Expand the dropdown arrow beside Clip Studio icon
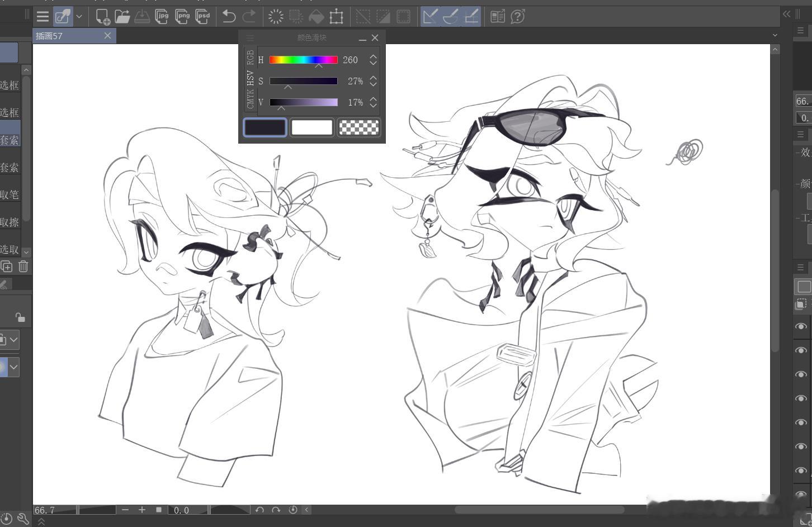Screen dimensions: 812x527 point(79,17)
